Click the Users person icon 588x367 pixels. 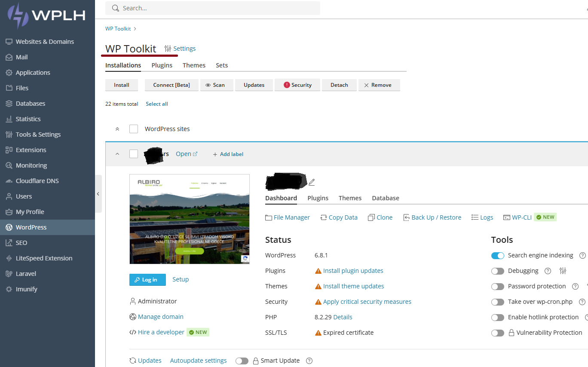pos(9,196)
